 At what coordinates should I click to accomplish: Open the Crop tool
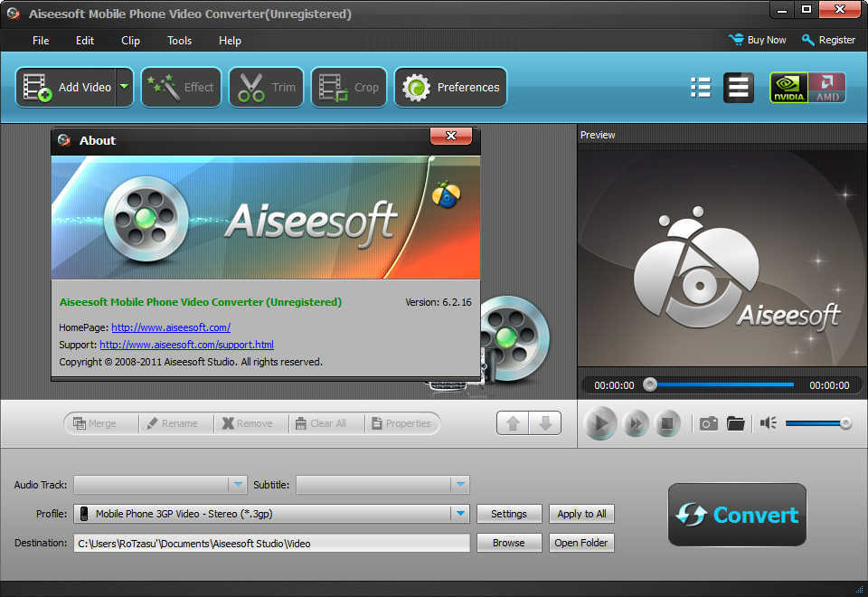pyautogui.click(x=349, y=87)
